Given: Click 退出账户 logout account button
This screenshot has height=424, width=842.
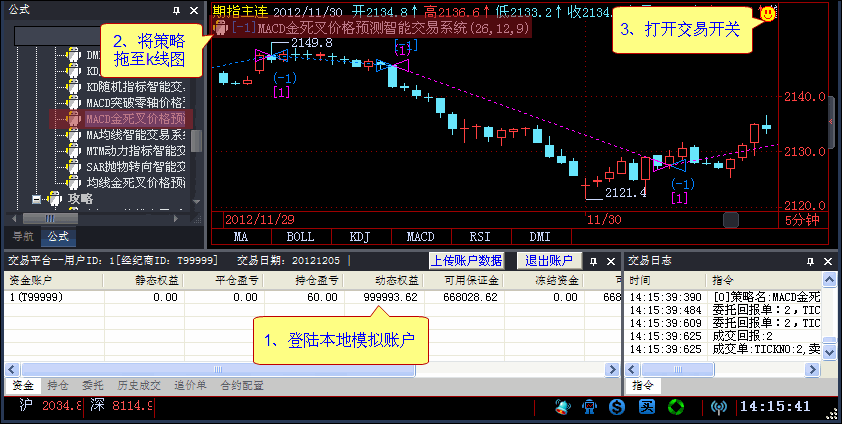Looking at the screenshot, I should click(550, 260).
